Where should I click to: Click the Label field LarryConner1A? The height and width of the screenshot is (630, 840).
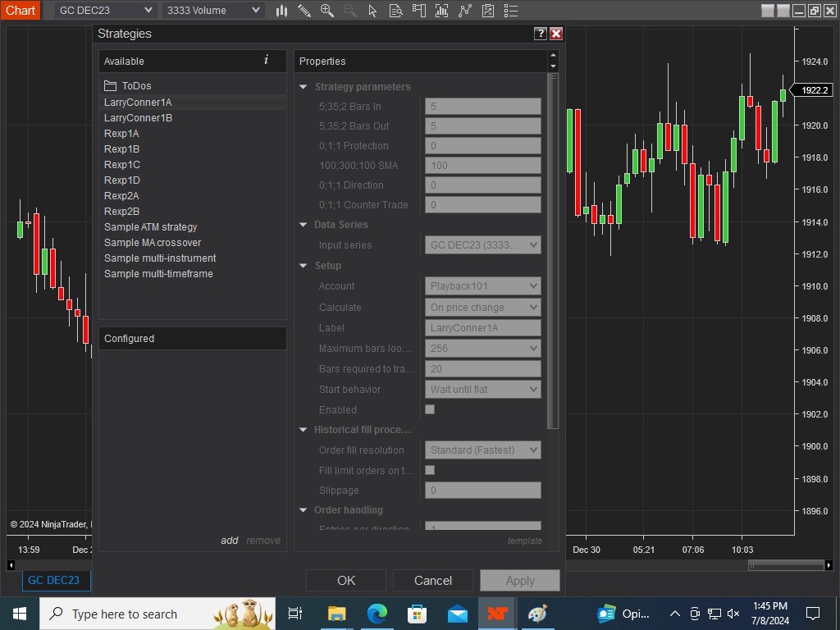482,328
